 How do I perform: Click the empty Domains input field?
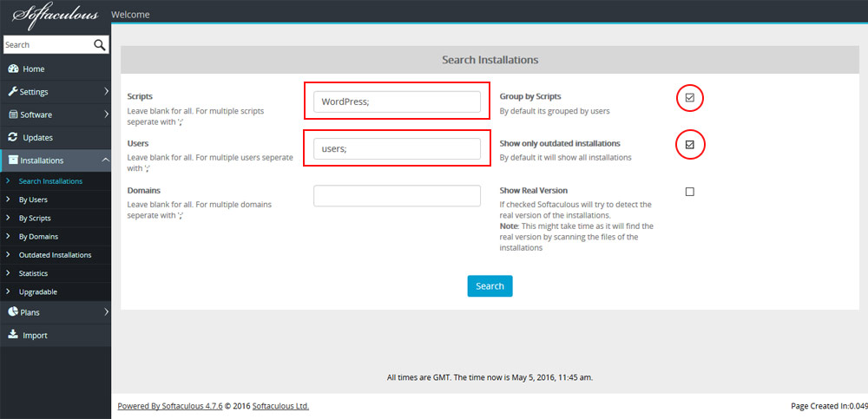point(397,196)
